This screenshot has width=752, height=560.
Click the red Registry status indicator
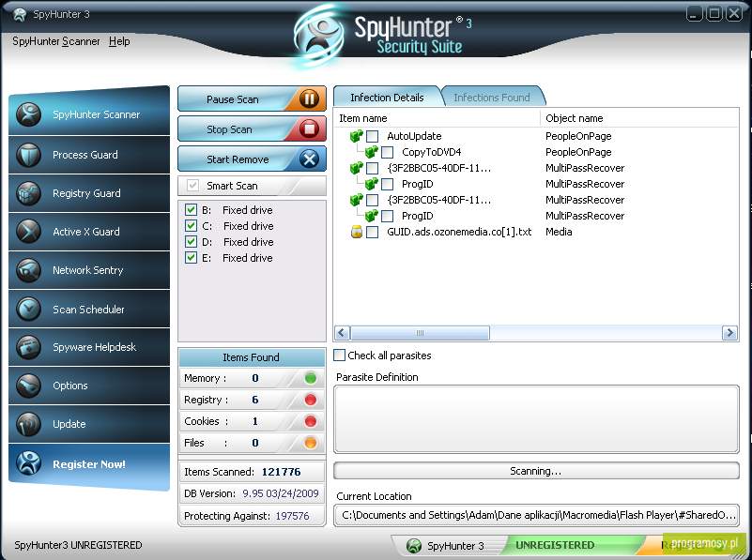tap(311, 400)
